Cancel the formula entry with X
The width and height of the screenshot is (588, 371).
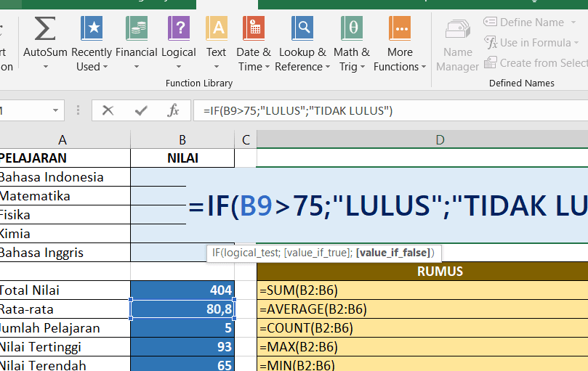tap(108, 110)
